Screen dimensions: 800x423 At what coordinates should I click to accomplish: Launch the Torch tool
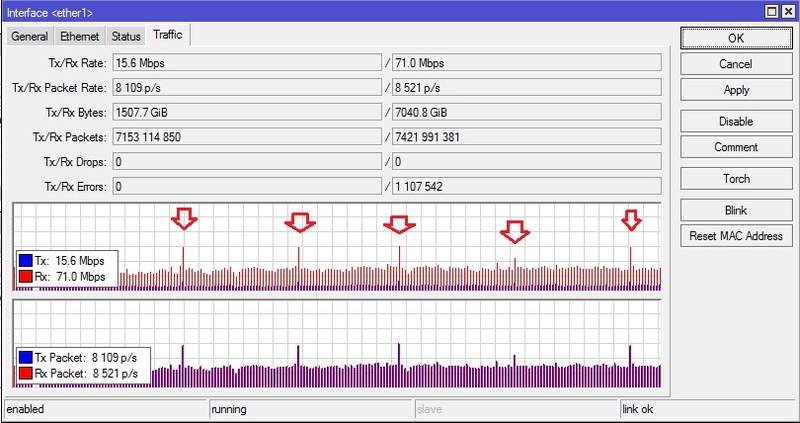(736, 179)
